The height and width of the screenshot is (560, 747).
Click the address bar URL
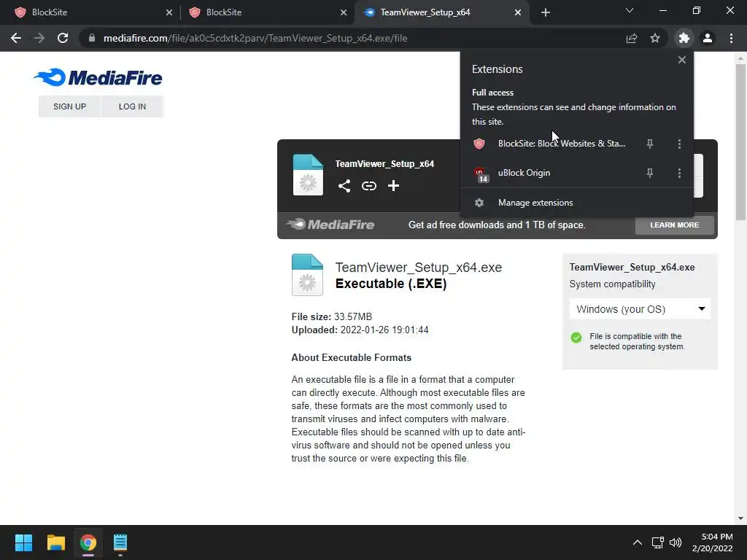[x=255, y=38]
